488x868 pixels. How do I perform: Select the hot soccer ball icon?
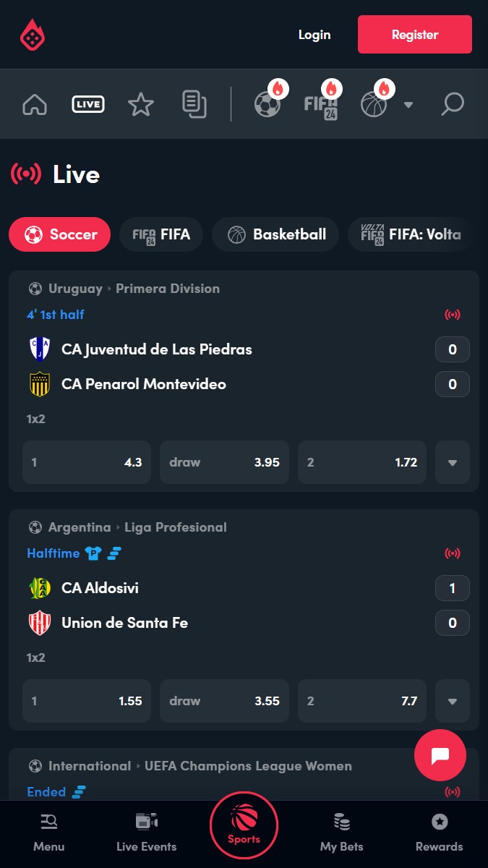point(268,104)
